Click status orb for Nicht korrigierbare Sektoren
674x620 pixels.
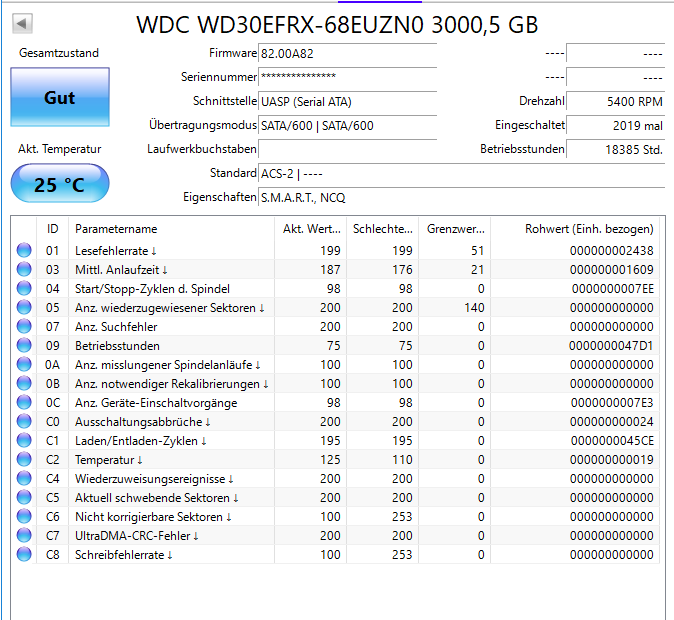[24, 516]
